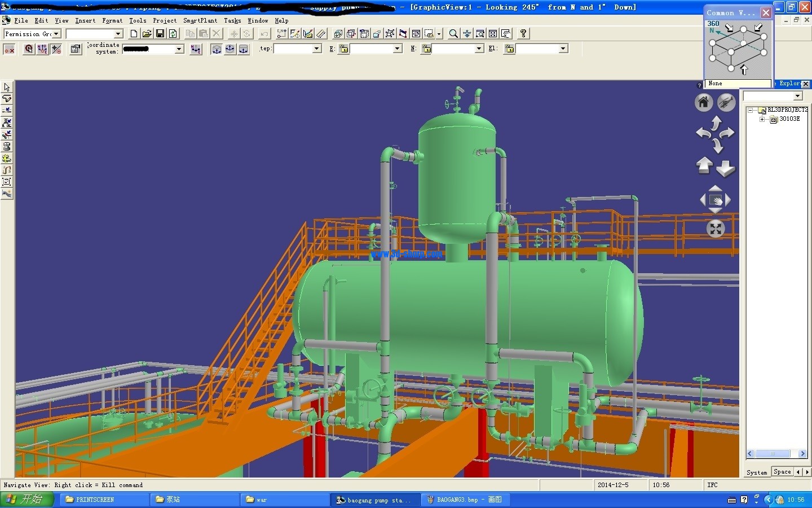Select the Pan view arrows icon
Viewport: 812px width, 508px height.
tap(467, 34)
